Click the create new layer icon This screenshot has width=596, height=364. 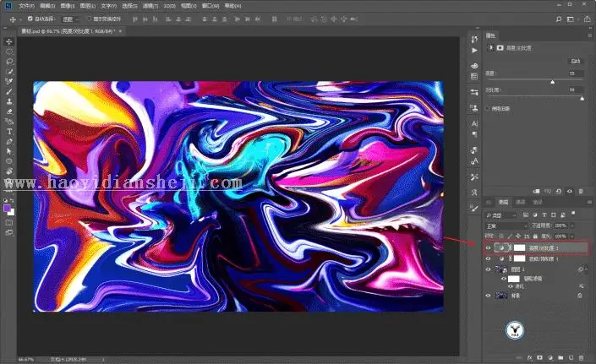coord(571,357)
